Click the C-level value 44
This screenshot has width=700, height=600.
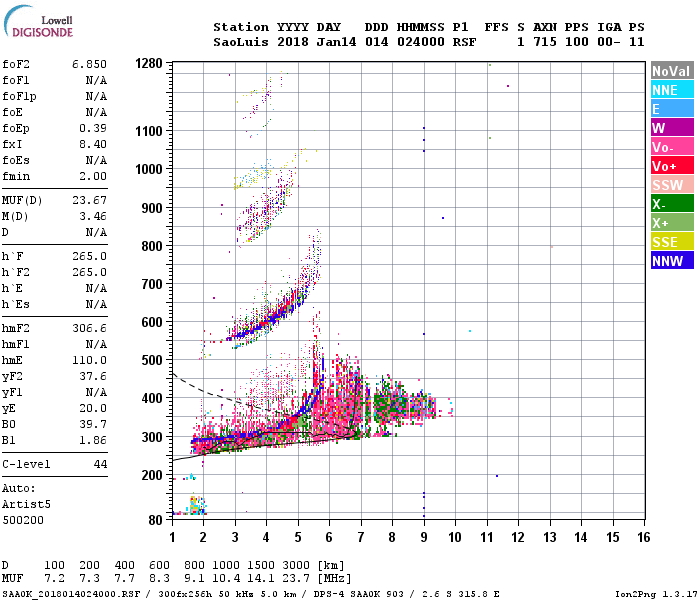tap(100, 464)
